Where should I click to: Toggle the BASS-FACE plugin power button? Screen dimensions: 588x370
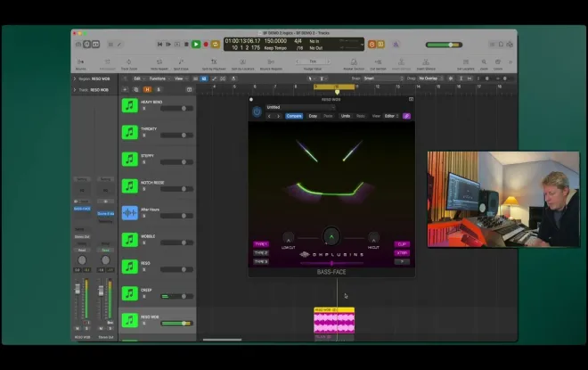[257, 111]
